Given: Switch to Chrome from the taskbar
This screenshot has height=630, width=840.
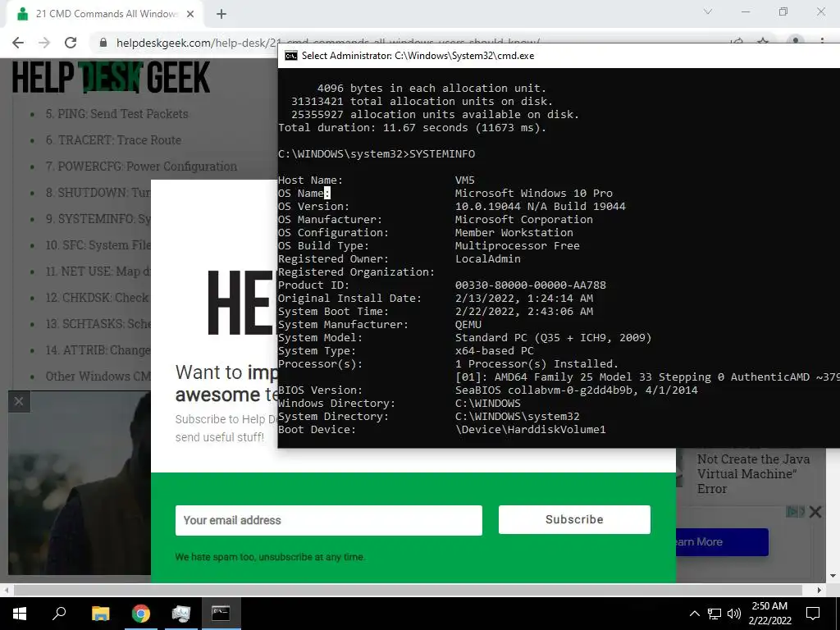Looking at the screenshot, I should [x=141, y=614].
